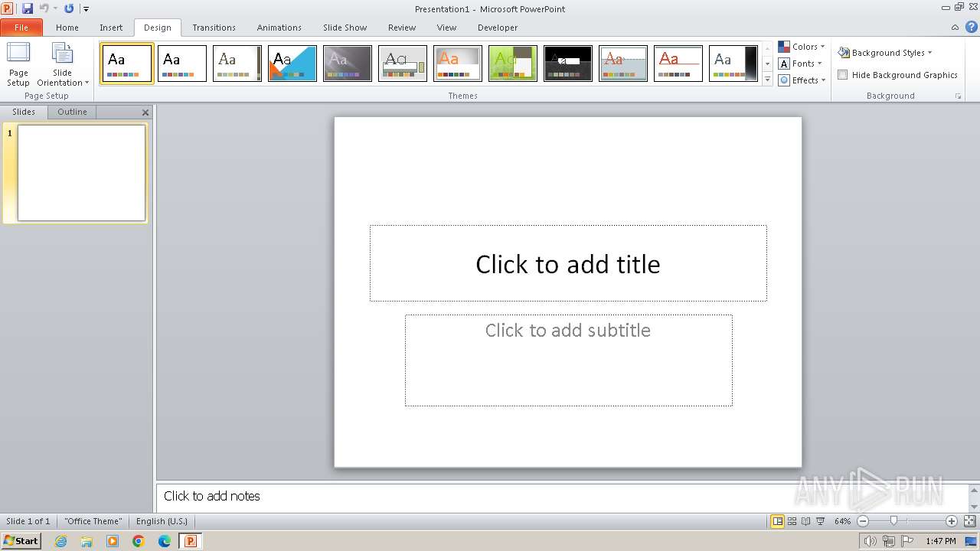Image resolution: width=980 pixels, height=551 pixels.
Task: Apply theme with black right edge
Action: [733, 63]
